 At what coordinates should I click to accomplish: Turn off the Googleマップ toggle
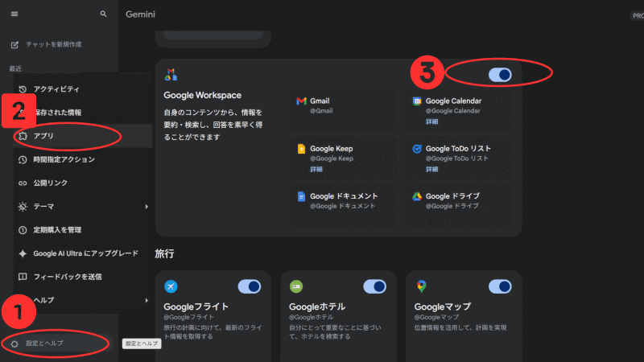tap(500, 286)
